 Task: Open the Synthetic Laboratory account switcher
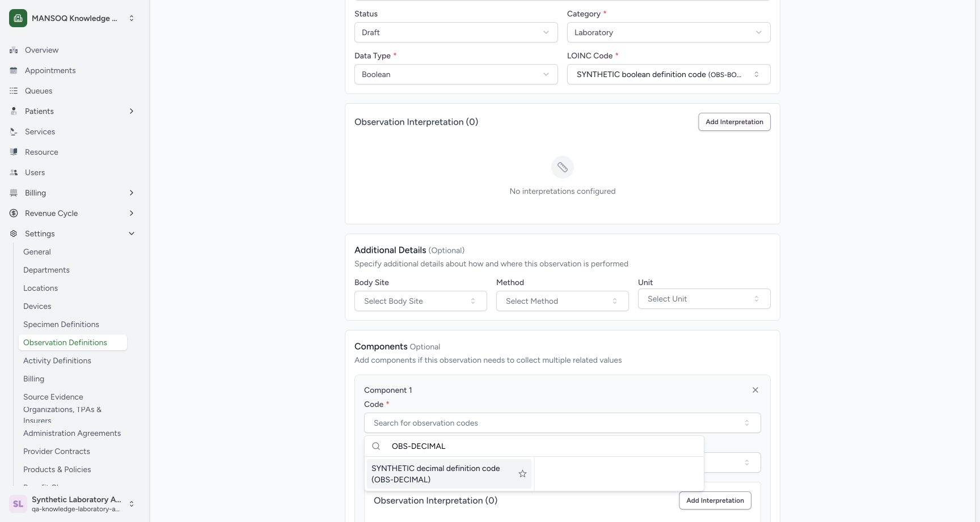tap(75, 503)
